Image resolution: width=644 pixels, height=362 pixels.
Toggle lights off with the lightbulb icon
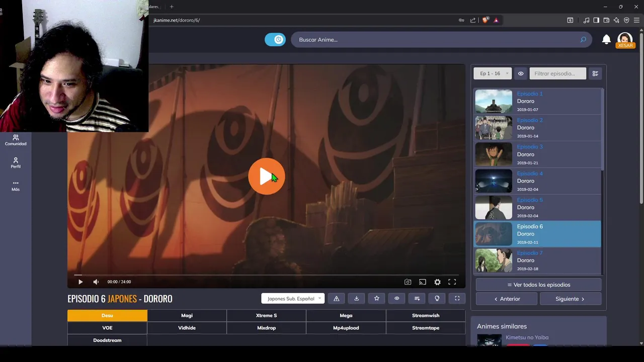pyautogui.click(x=437, y=299)
